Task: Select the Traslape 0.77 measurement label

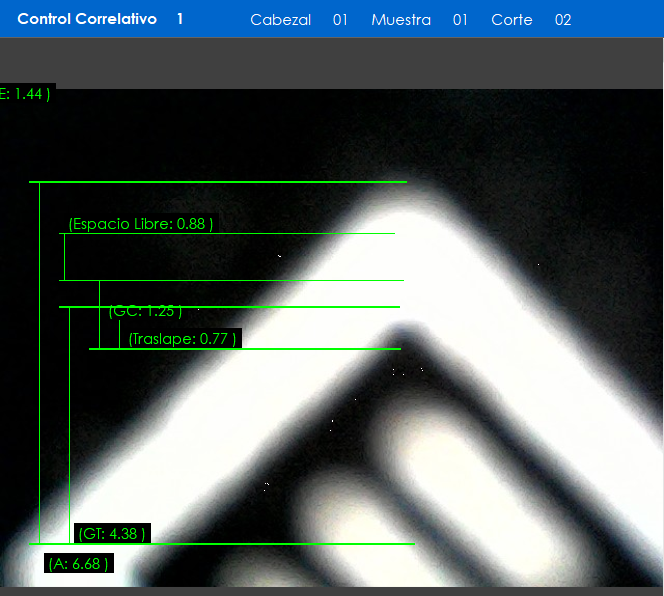Action: click(182, 339)
